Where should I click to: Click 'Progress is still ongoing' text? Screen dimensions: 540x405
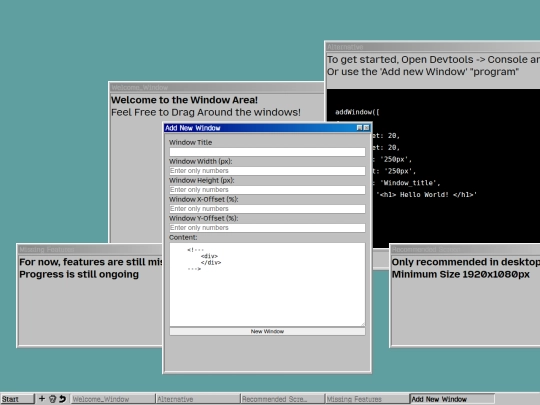tap(79, 274)
